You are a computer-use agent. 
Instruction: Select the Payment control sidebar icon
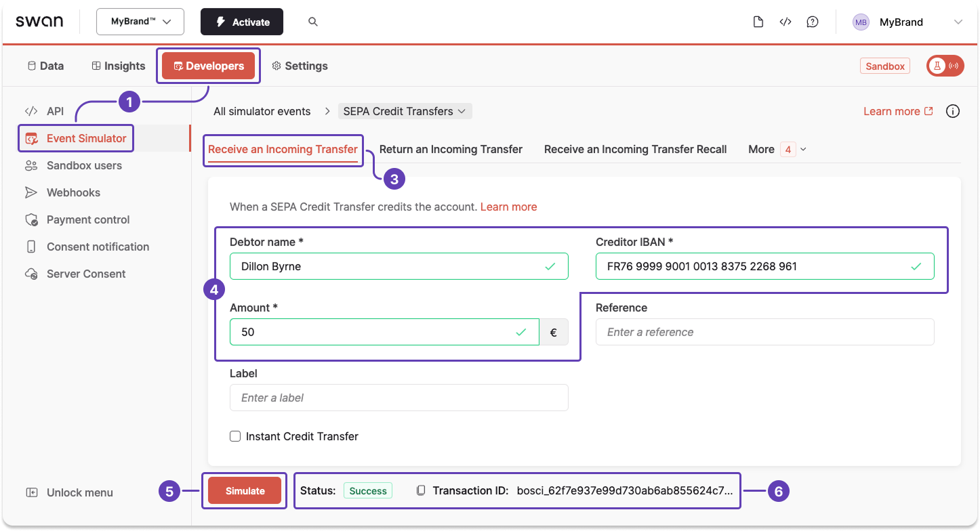point(30,219)
